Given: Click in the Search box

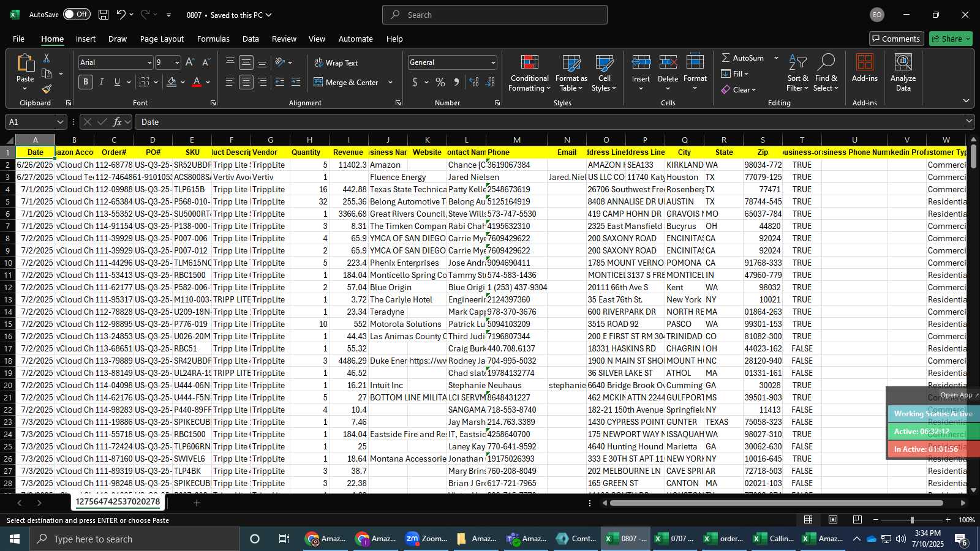Looking at the screenshot, I should 495,15.
